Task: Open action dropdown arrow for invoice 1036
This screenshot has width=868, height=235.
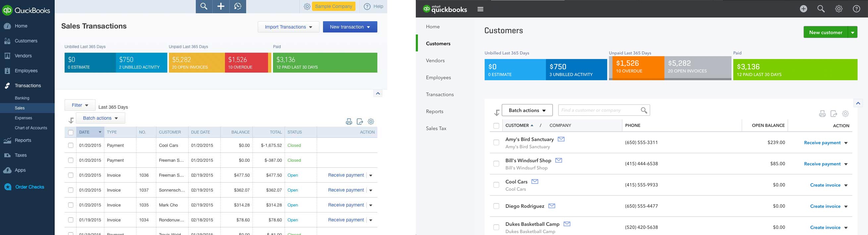Action: pyautogui.click(x=371, y=176)
